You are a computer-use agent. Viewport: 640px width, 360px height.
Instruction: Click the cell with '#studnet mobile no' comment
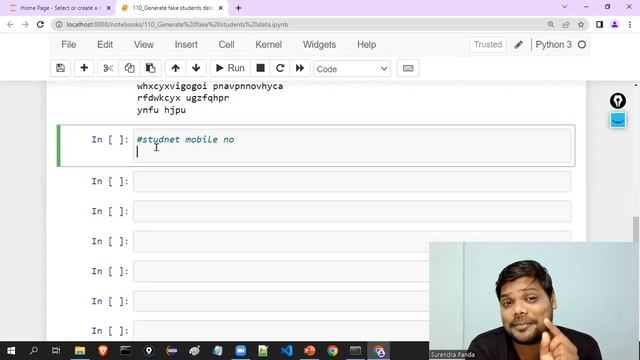352,146
